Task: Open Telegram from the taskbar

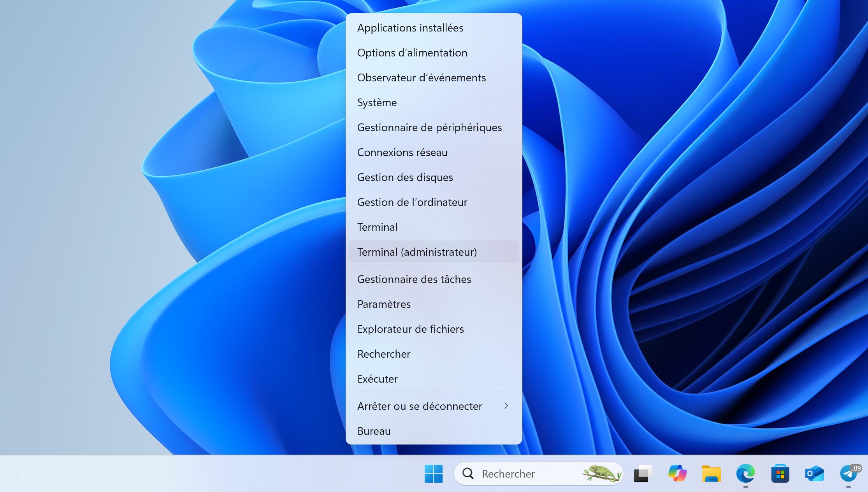Action: pos(849,473)
